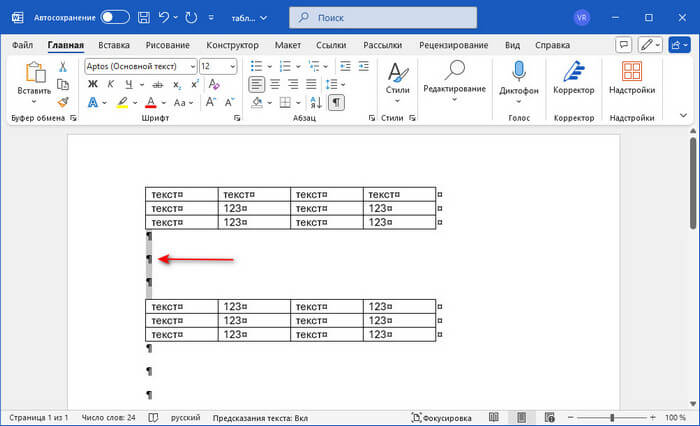Toggle paragraph marks display button
The image size is (700, 426).
point(337,102)
